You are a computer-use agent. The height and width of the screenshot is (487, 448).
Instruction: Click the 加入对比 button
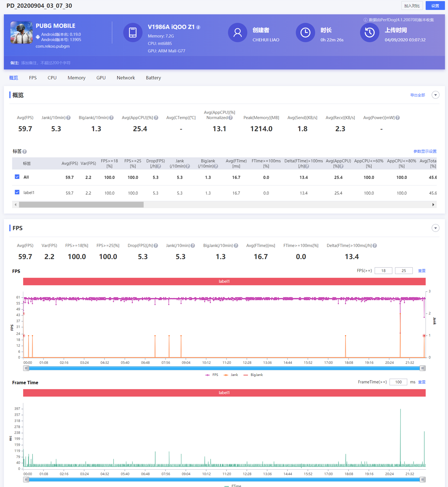(x=412, y=6)
